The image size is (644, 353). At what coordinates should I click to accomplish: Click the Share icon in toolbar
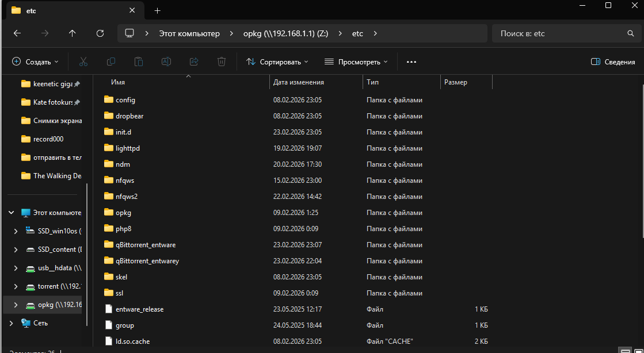tap(194, 62)
